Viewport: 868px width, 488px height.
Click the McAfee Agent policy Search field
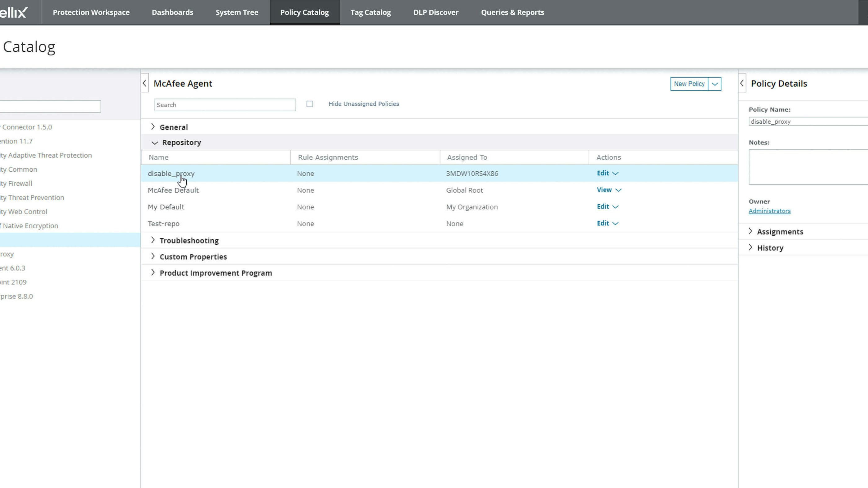tap(225, 105)
